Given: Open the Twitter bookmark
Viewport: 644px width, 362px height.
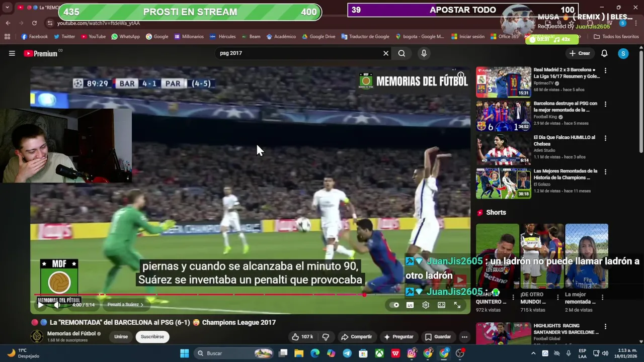Looking at the screenshot, I should coord(64,37).
